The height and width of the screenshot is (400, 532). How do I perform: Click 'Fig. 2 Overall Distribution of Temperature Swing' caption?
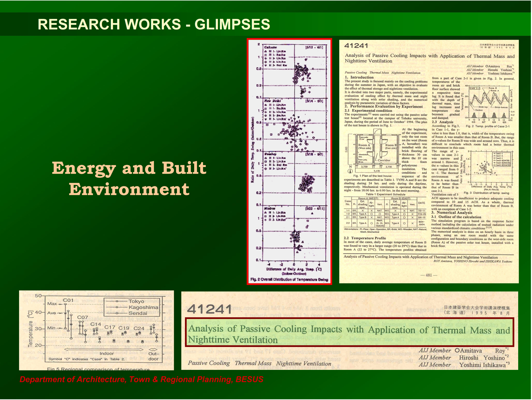pyautogui.click(x=289, y=279)
